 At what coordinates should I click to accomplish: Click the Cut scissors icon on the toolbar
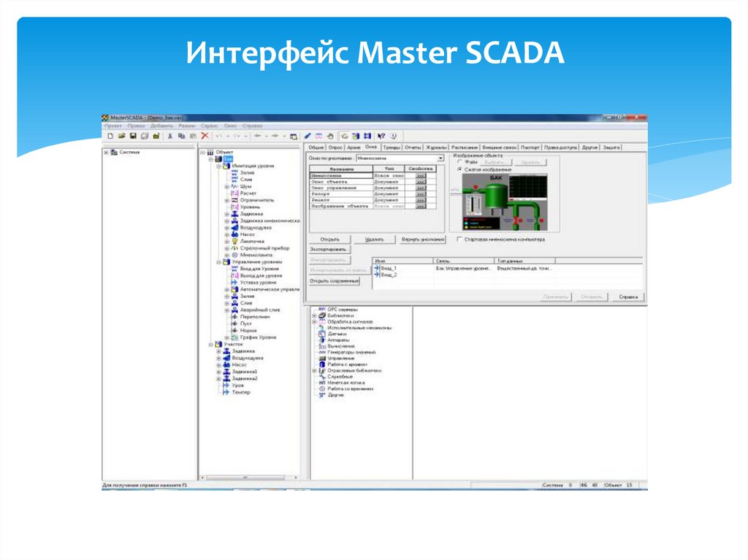click(x=170, y=136)
